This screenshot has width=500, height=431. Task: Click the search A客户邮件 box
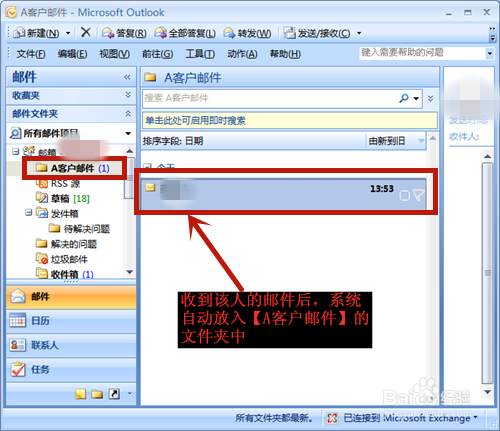(269, 98)
